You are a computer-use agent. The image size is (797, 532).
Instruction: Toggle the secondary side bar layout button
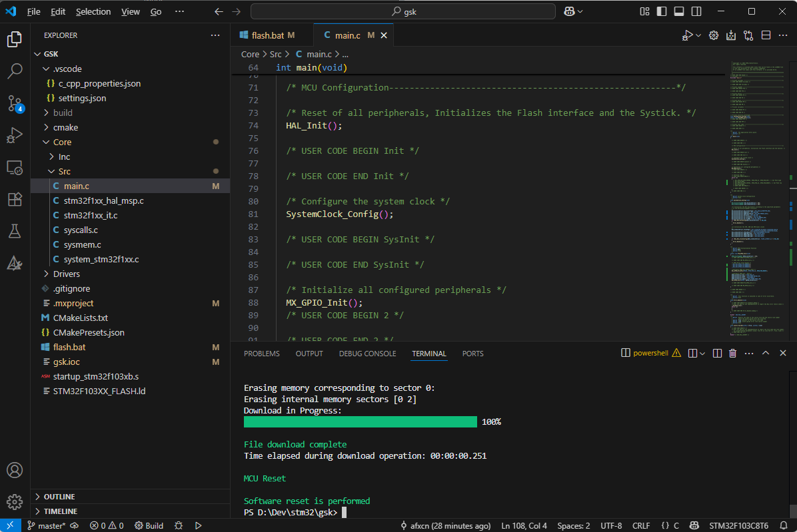(696, 11)
